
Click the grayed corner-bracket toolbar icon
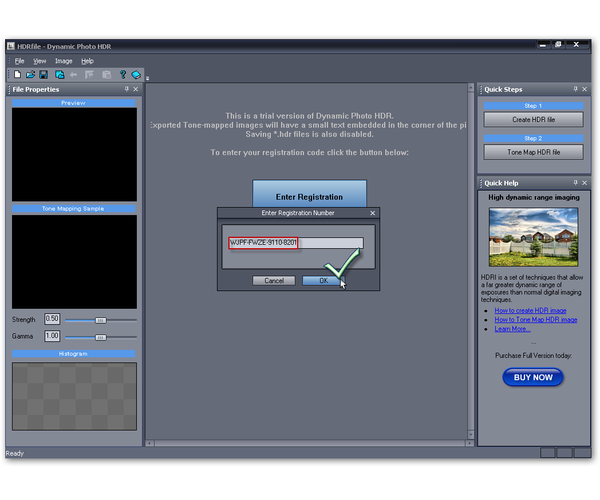[89, 75]
